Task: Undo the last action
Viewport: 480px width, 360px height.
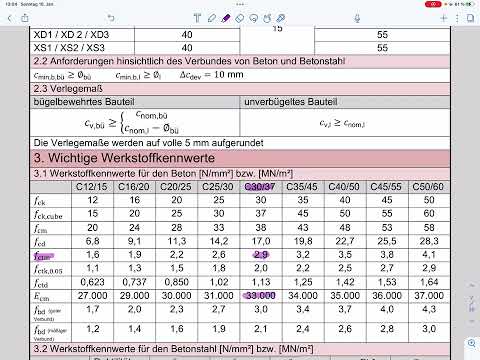Action: point(111,18)
